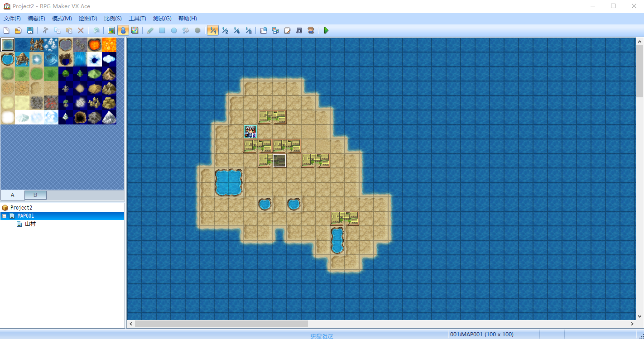Screen dimensions: 644x339
Task: Select MAP001 in the map tree
Action: (x=26, y=216)
